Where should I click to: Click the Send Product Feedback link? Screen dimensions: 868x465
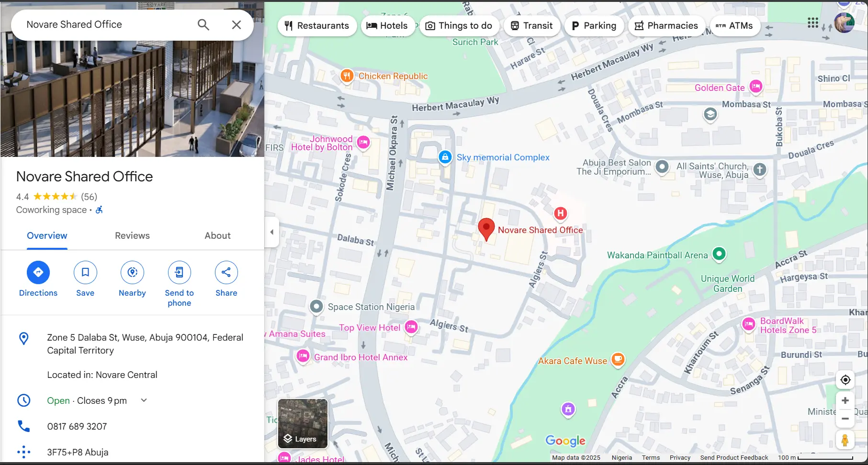pyautogui.click(x=734, y=457)
